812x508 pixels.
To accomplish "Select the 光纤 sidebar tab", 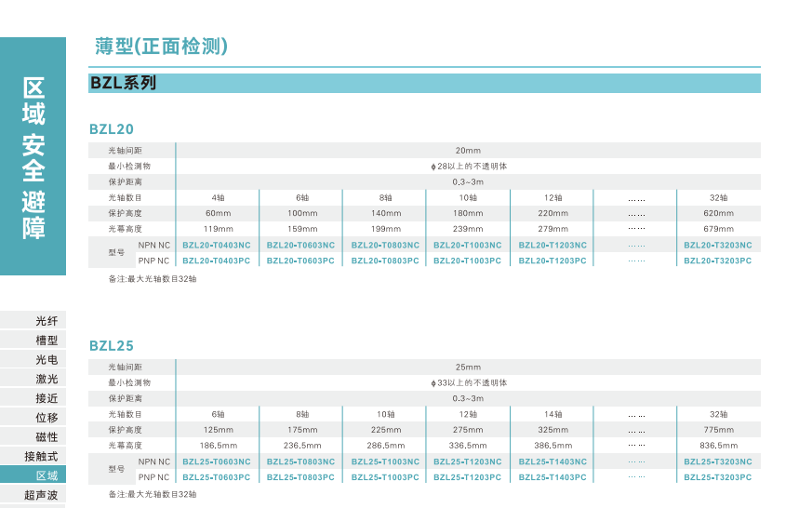I will (47, 321).
